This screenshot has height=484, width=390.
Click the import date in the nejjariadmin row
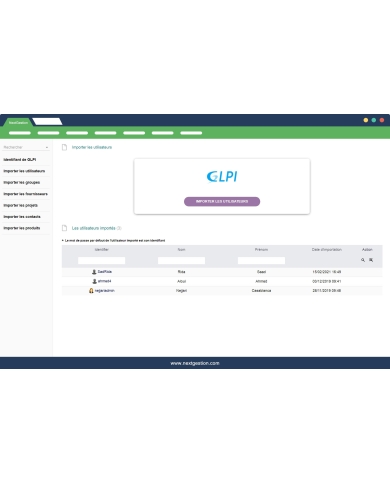pyautogui.click(x=327, y=291)
